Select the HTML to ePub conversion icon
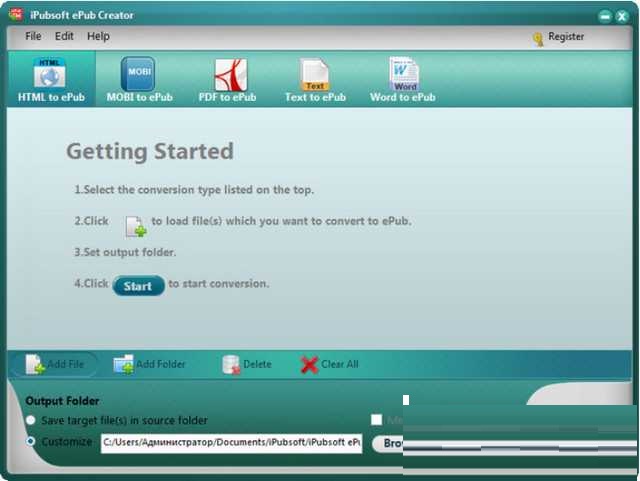This screenshot has width=640, height=481. tap(51, 79)
